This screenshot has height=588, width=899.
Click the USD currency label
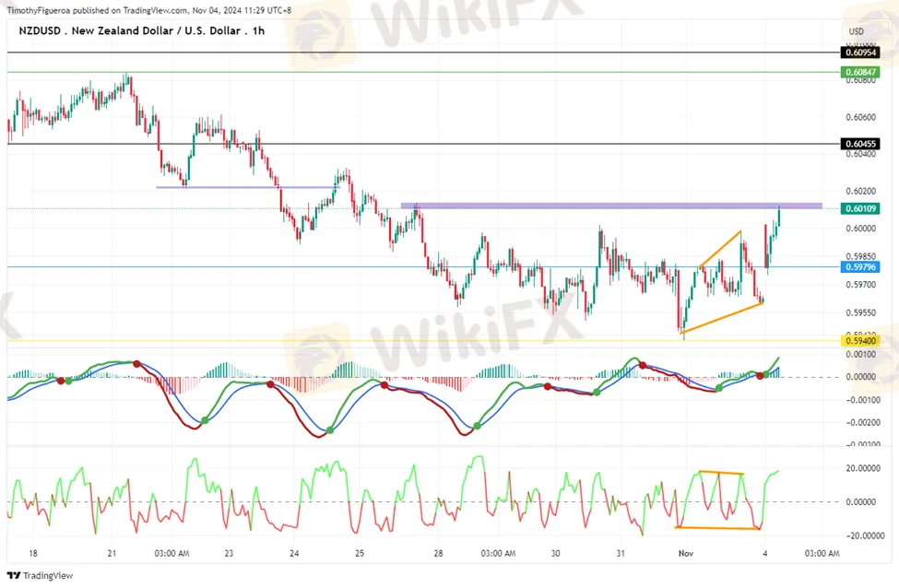pos(856,31)
